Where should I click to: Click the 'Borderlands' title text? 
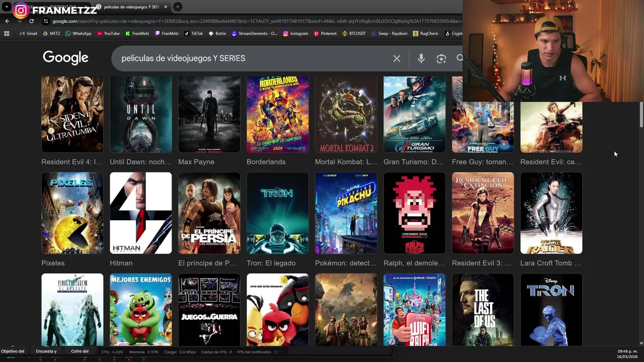point(266,162)
